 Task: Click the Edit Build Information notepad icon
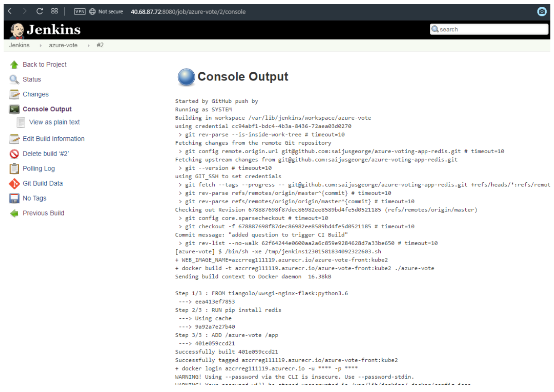tap(14, 139)
